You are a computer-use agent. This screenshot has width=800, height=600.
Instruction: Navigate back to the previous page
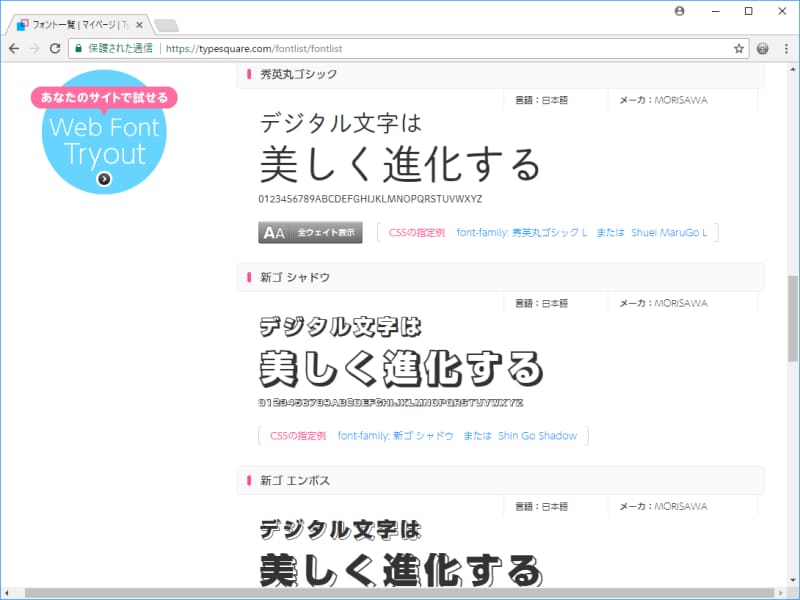(x=14, y=47)
